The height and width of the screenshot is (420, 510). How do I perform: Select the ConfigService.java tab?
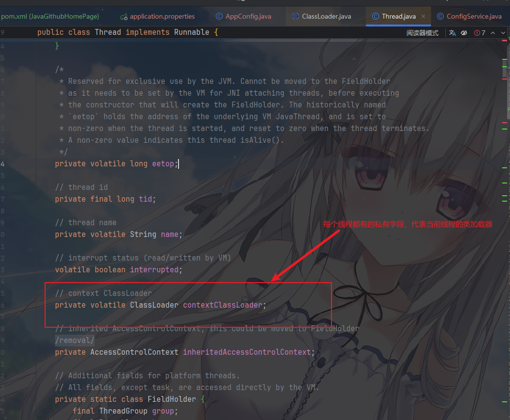point(474,17)
